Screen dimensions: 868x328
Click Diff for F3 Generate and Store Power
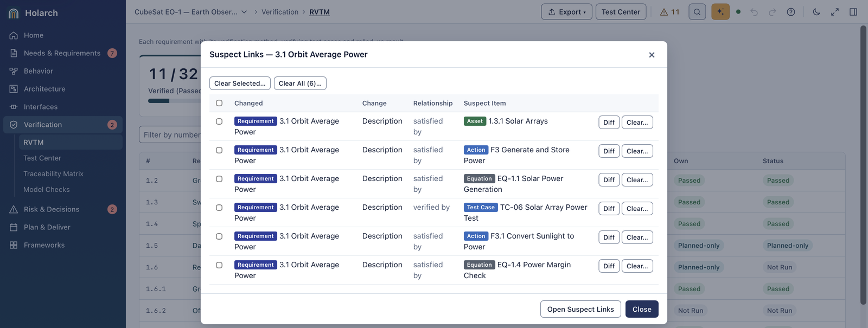click(x=609, y=151)
